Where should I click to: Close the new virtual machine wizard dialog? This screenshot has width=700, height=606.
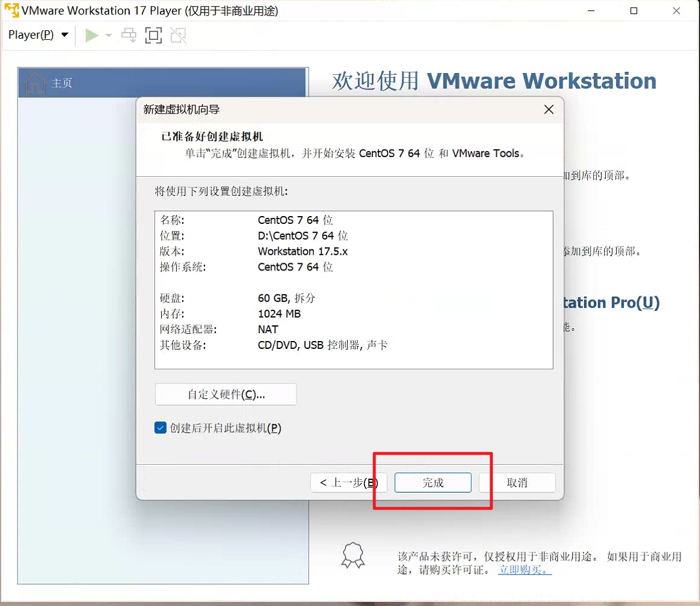coord(549,109)
